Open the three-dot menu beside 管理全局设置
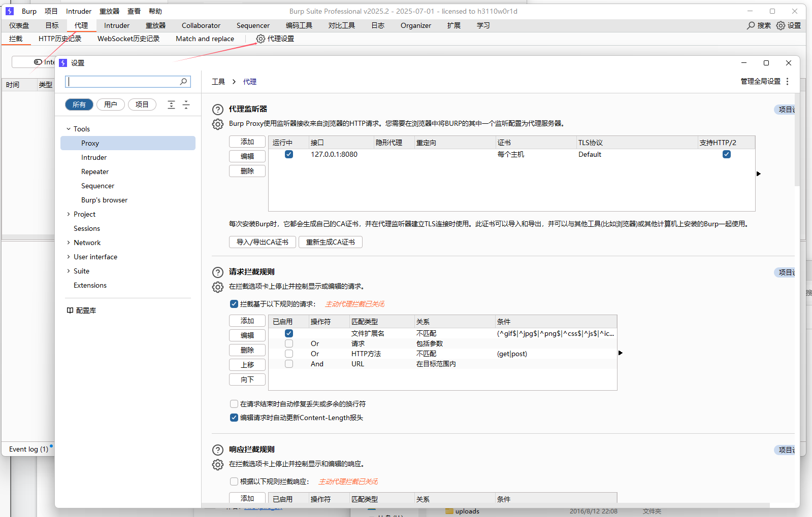812x517 pixels. click(x=788, y=82)
